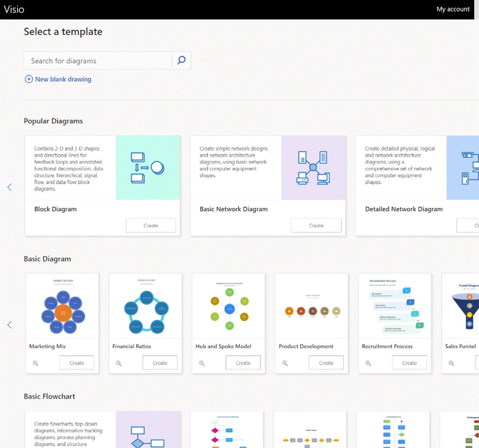
Task: Click Recruitment Process preview magnifier icon
Action: [368, 363]
